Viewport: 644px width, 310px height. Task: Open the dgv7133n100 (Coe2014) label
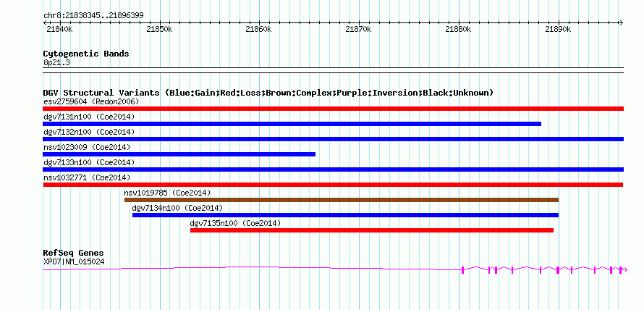(x=89, y=162)
